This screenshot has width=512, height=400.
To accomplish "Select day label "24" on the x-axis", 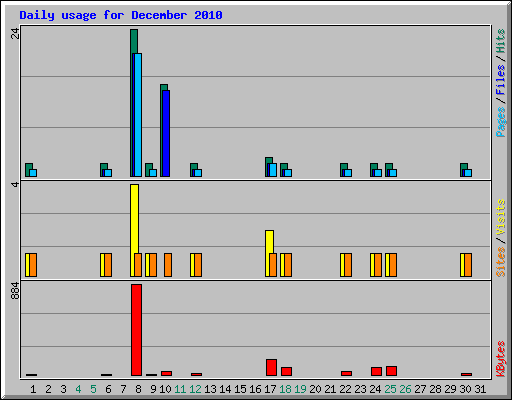I will [375, 389].
